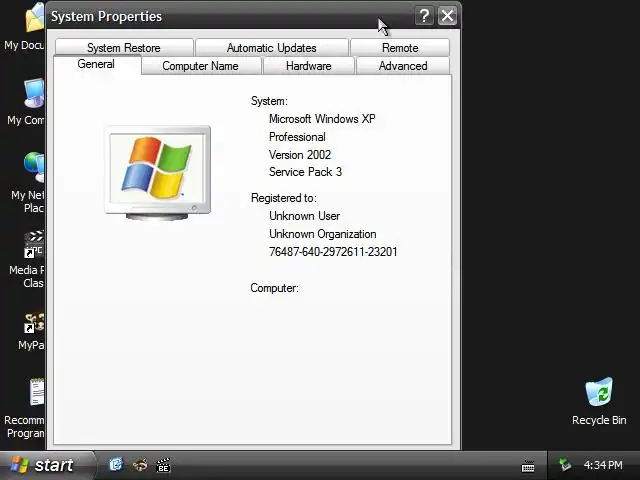
Task: Click the Windows XP monitor logo image
Action: click(158, 173)
